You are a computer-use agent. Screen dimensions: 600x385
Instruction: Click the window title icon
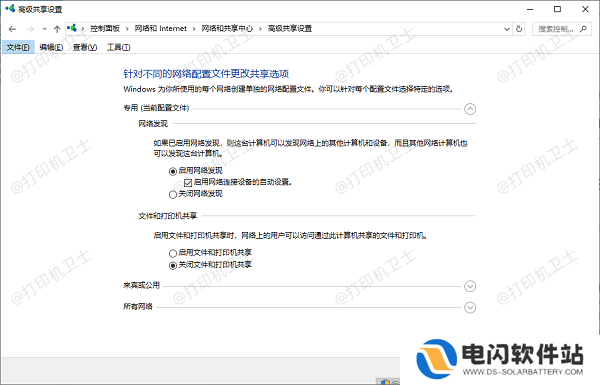coord(10,8)
